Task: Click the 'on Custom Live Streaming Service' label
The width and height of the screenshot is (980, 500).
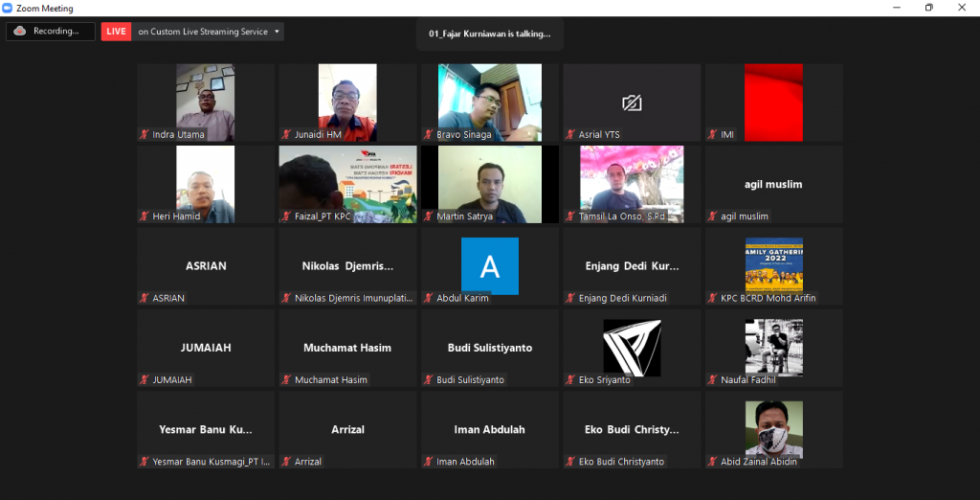Action: click(202, 32)
